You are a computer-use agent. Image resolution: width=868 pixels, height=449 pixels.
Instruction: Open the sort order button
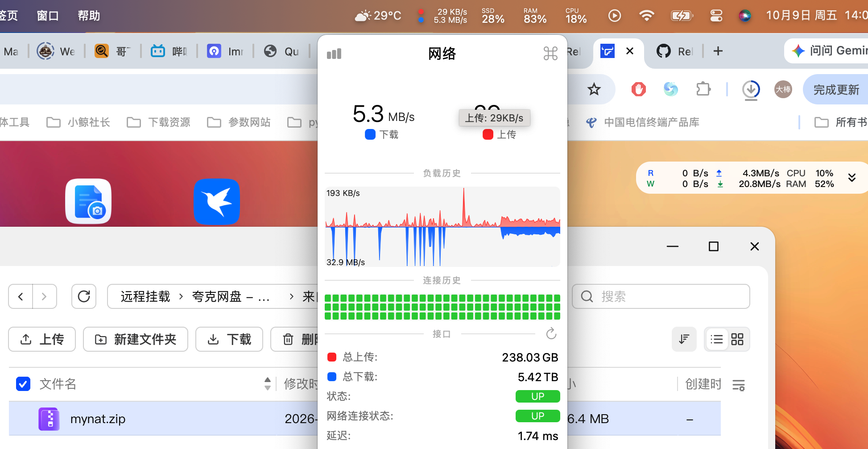(684, 339)
